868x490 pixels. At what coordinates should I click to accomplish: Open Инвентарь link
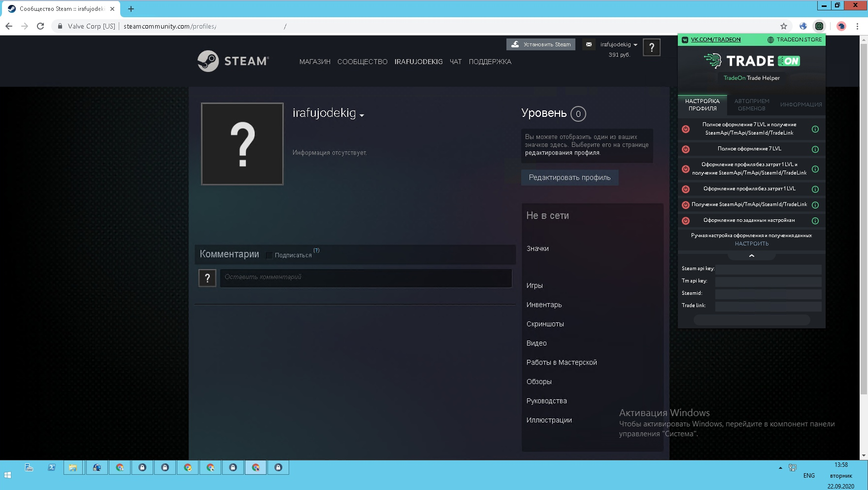coord(544,305)
